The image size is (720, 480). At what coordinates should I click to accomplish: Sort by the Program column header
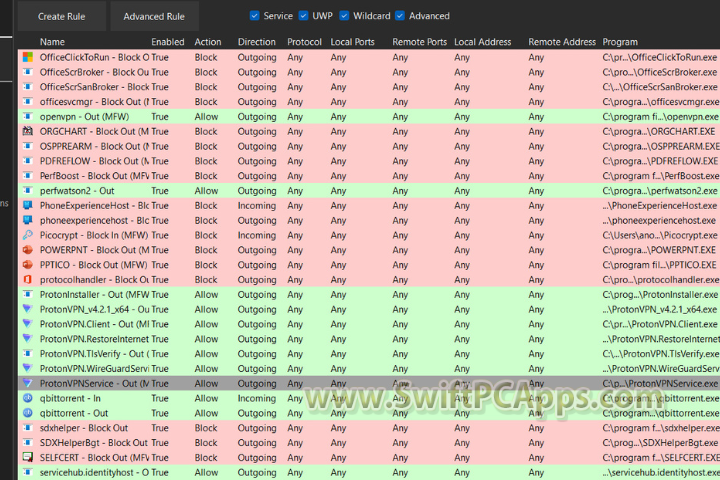[620, 42]
